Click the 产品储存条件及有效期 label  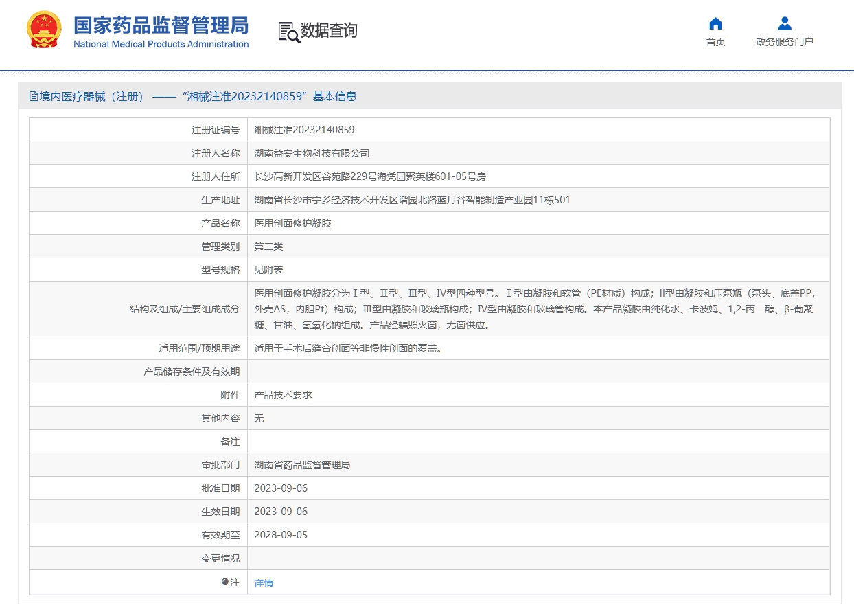coord(192,372)
